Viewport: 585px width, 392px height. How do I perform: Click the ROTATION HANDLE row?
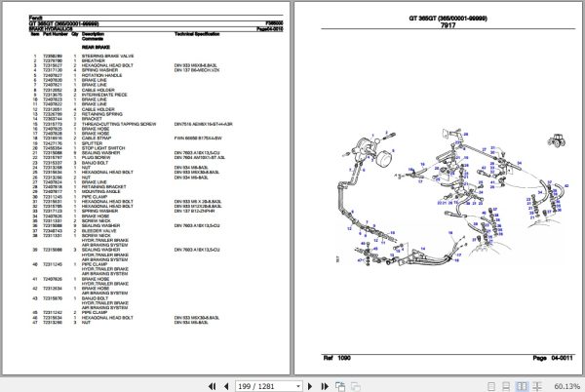76,75
